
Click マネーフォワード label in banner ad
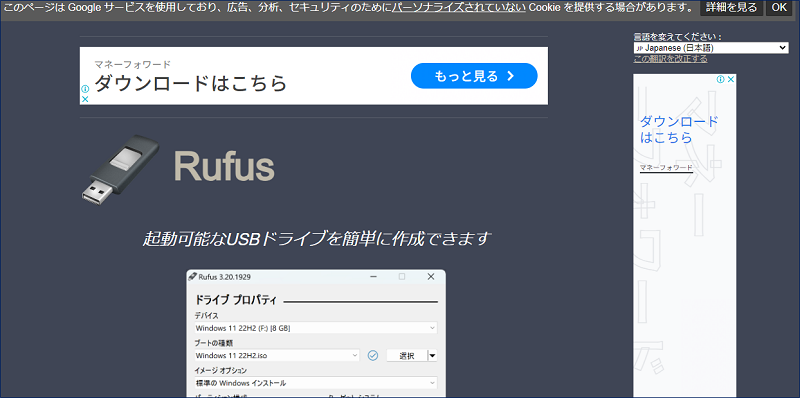133,64
